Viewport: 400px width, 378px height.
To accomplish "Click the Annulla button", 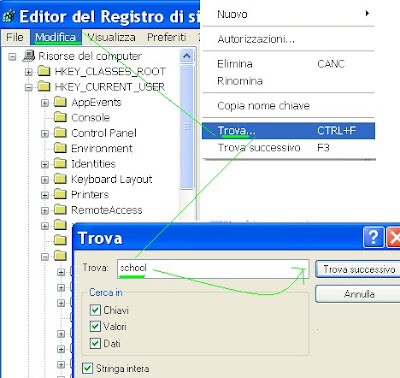I will (x=358, y=294).
